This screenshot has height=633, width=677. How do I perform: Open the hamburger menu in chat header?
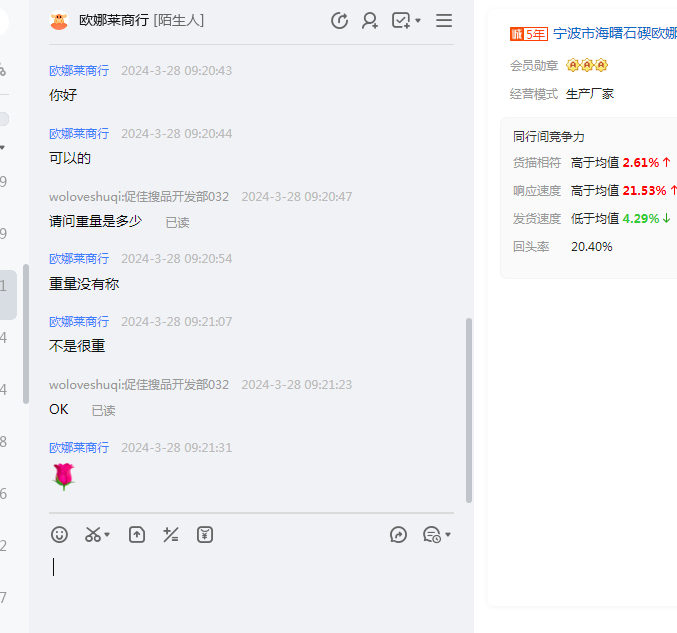444,20
